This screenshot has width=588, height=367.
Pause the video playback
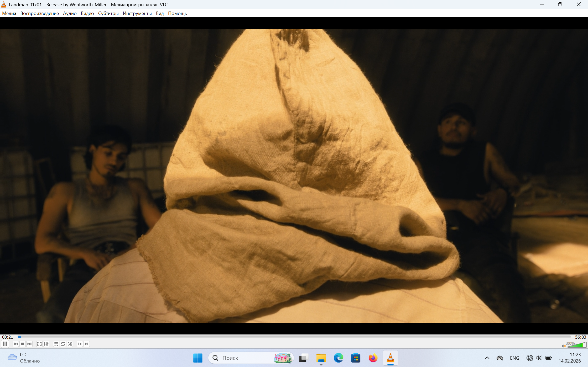tap(5, 344)
